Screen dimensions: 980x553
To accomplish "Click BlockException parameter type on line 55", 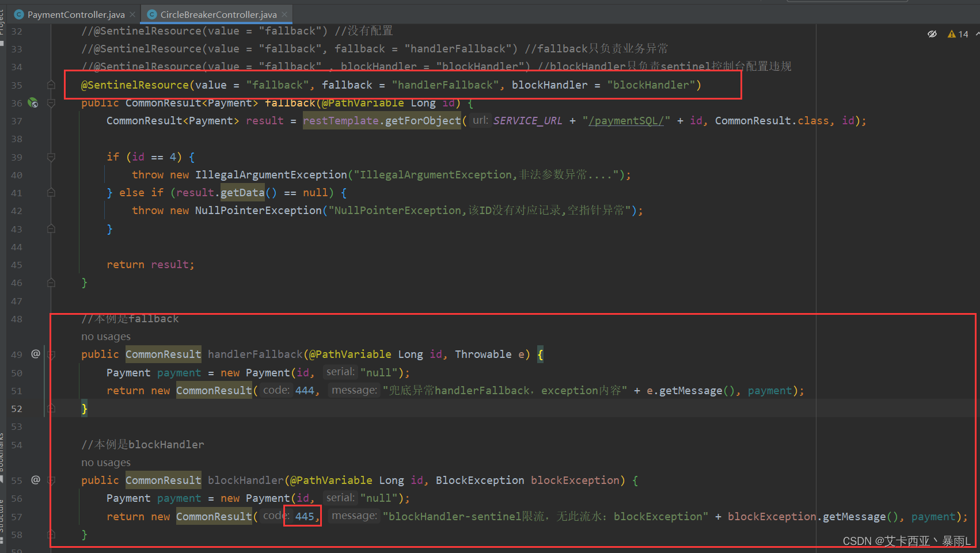I will [x=480, y=480].
